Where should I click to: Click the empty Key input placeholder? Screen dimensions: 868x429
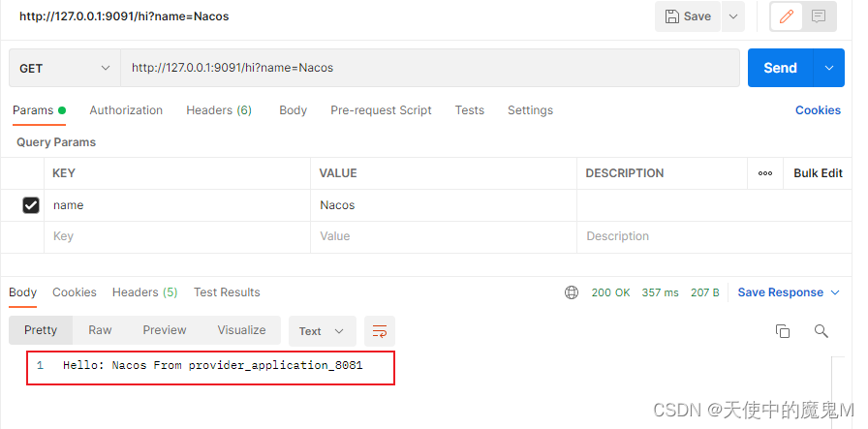[x=177, y=236]
